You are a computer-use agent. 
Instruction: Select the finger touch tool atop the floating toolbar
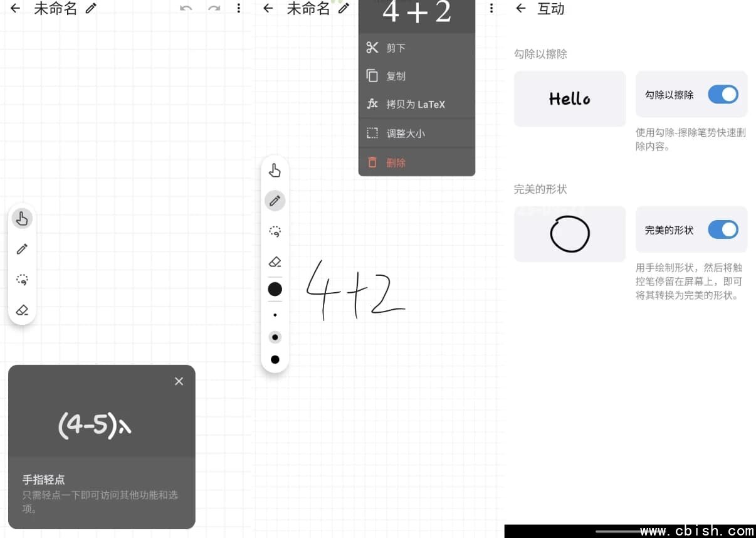(275, 170)
